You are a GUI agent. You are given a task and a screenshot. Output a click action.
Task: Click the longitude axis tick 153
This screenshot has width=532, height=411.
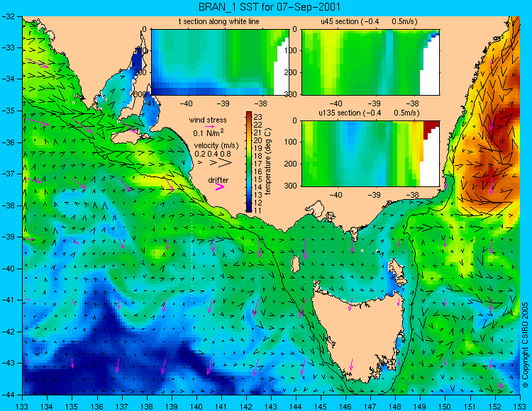point(520,407)
